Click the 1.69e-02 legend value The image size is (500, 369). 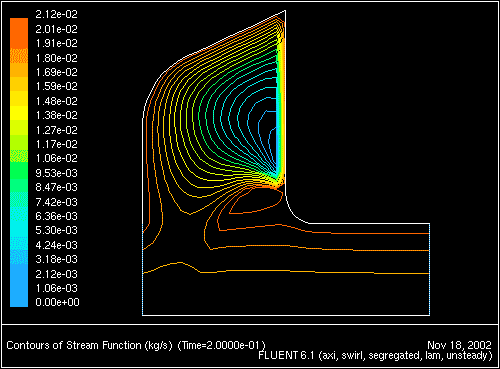(x=56, y=72)
